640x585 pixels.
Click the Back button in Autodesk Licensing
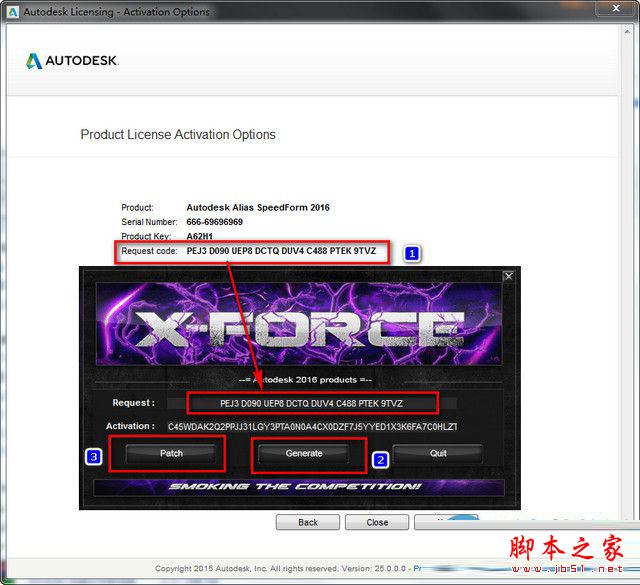pos(308,523)
